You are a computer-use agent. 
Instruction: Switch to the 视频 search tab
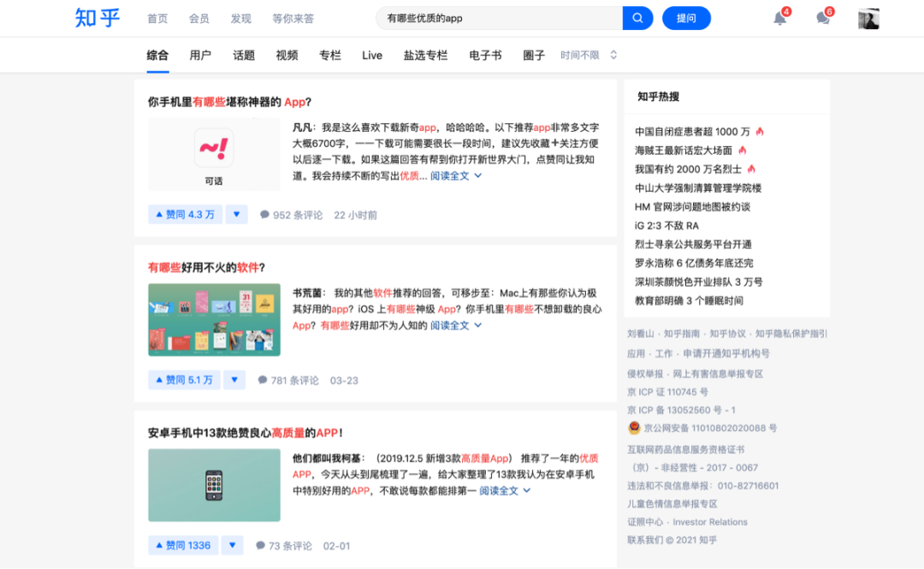287,56
